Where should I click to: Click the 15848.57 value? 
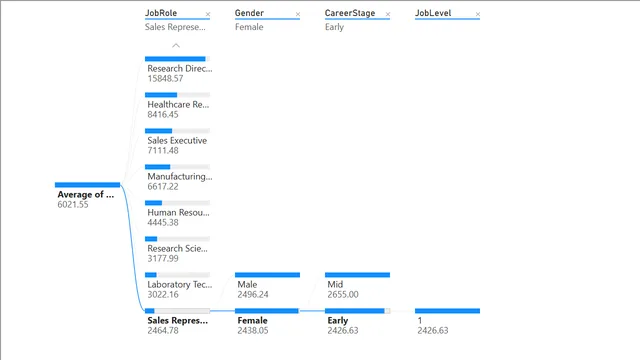[165, 78]
